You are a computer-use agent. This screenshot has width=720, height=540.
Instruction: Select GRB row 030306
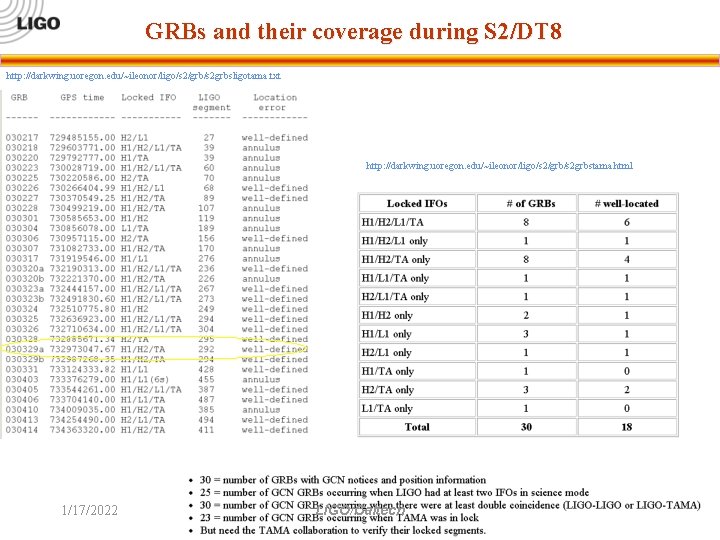157,238
